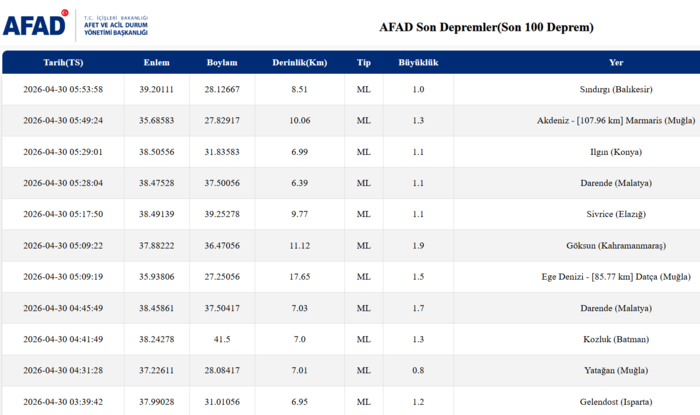
Task: Click longitude value 31.01056
Action: tap(222, 402)
